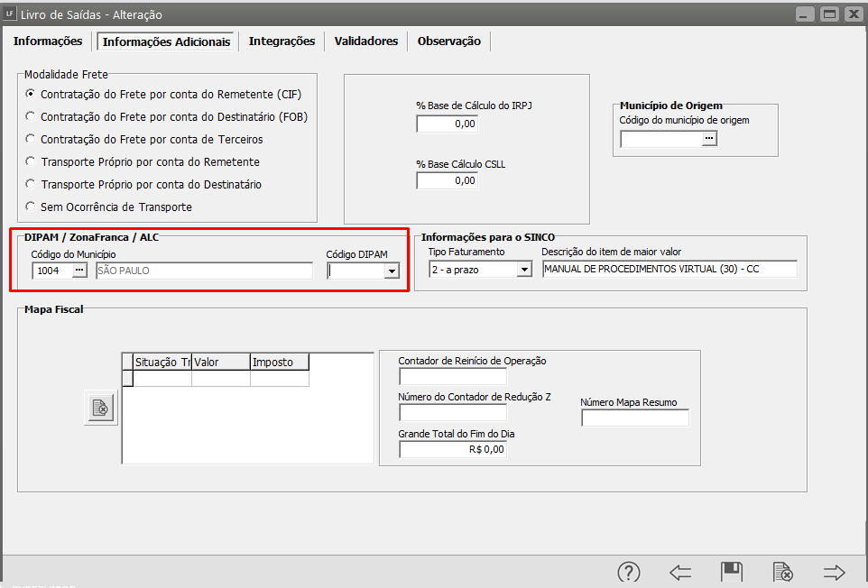The width and height of the screenshot is (868, 588).
Task: Advance with the right arrow icon
Action: click(834, 572)
